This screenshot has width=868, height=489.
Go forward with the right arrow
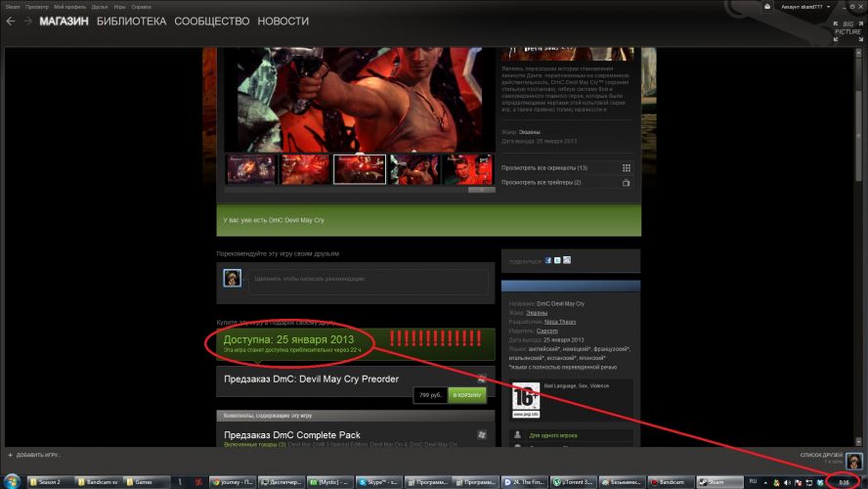[x=27, y=22]
